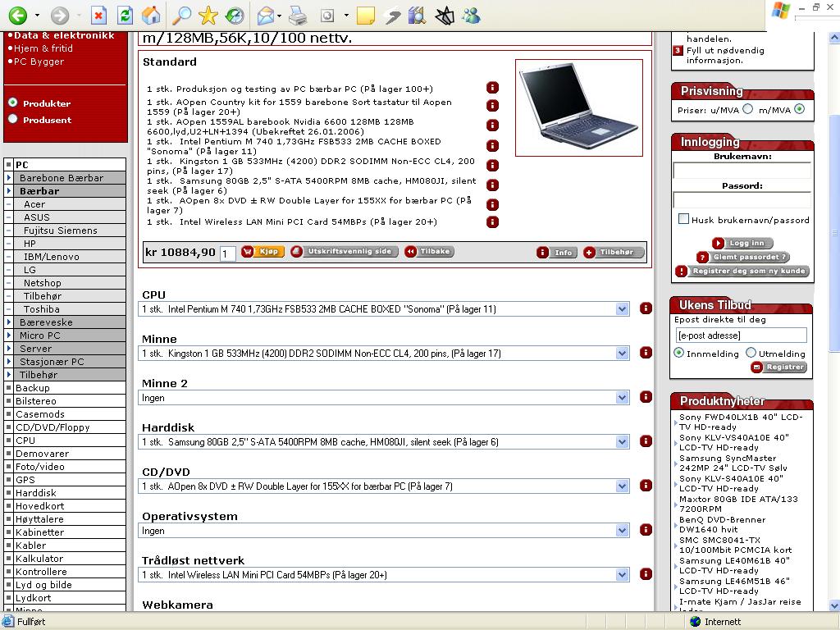This screenshot has height=630, width=840.
Task: Tick Husk brukernavn/passord checkbox
Action: click(683, 218)
